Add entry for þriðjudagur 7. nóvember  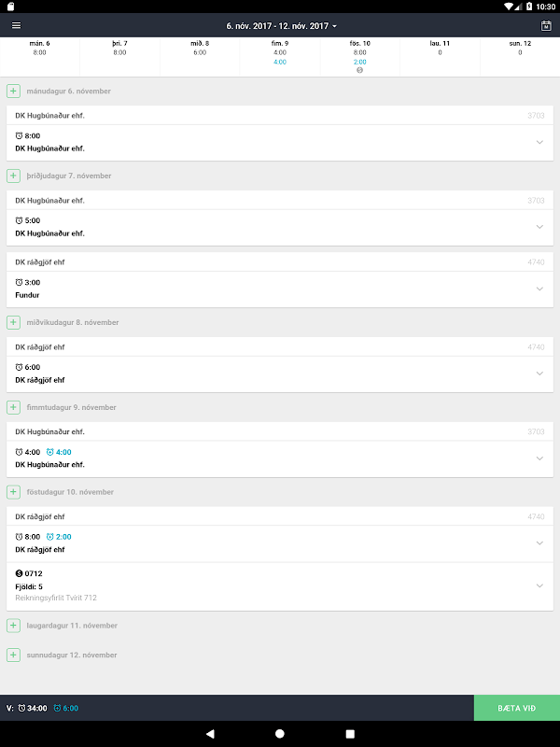click(13, 176)
